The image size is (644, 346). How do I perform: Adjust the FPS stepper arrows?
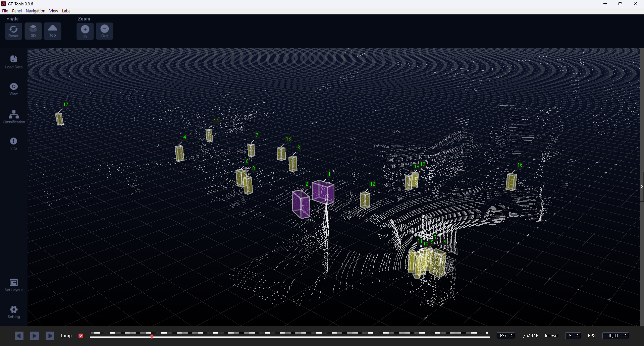(x=626, y=336)
